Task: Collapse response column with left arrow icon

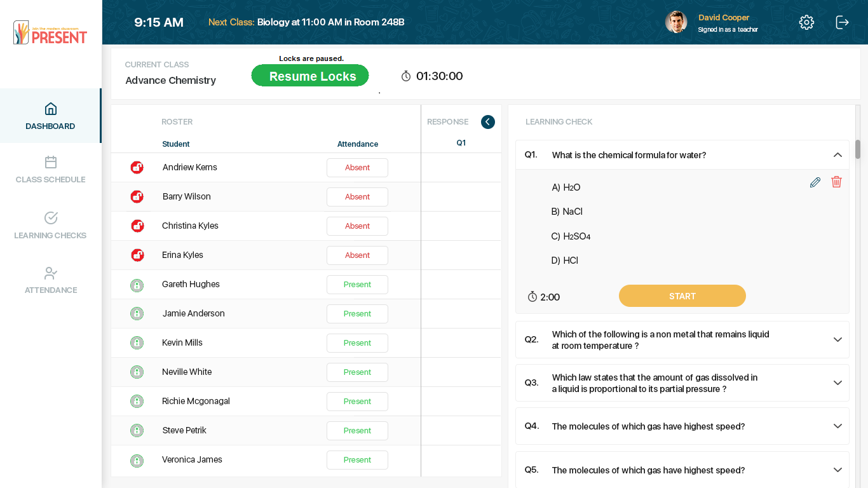Action: point(488,122)
